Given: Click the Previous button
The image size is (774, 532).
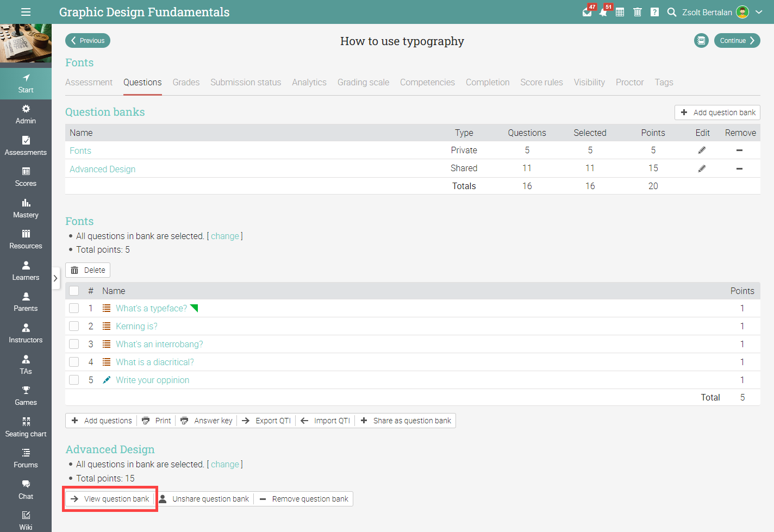Looking at the screenshot, I should click(88, 41).
